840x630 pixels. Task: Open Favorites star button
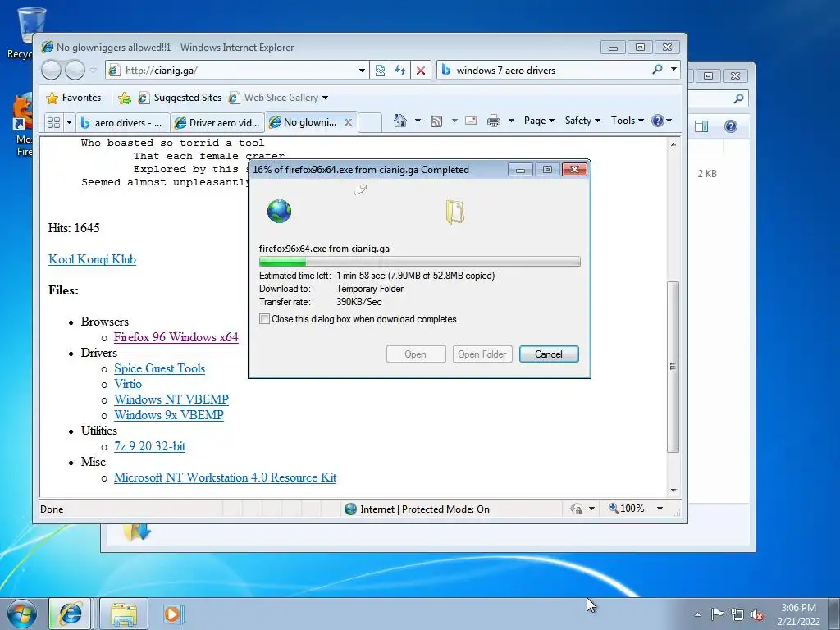[x=74, y=98]
